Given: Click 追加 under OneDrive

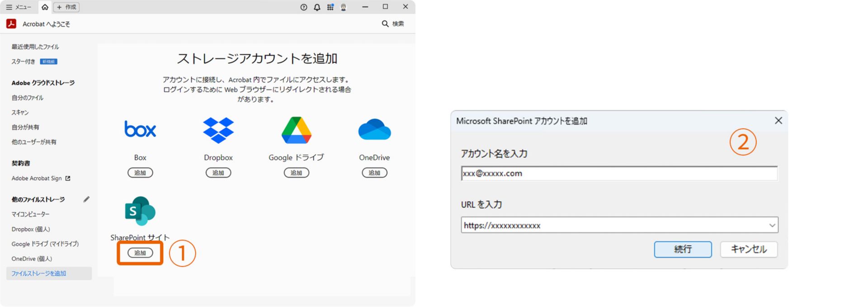Looking at the screenshot, I should click(374, 173).
